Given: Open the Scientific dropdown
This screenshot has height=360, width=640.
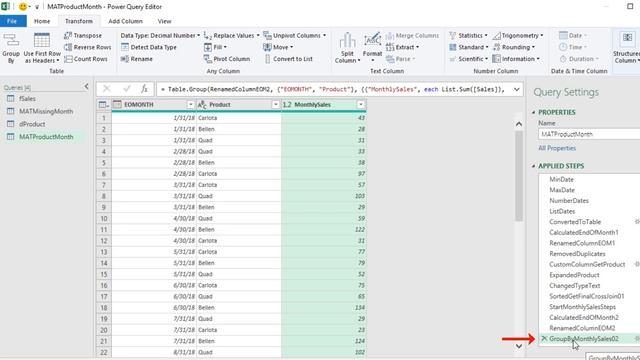Looking at the screenshot, I should click(x=469, y=59).
